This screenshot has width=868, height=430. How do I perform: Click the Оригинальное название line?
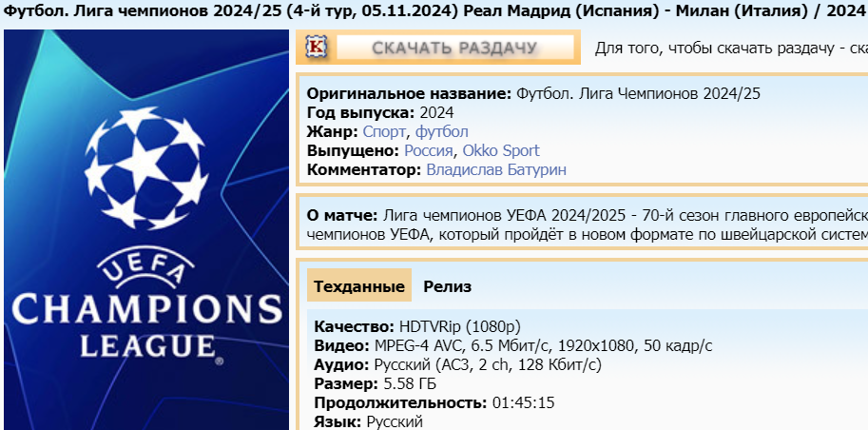[x=533, y=93]
